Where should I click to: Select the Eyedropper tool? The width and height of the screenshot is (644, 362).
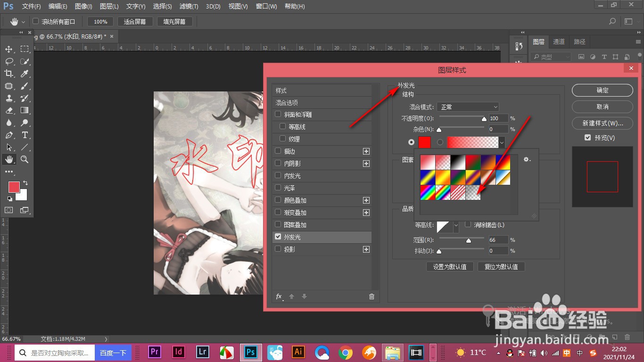point(25,74)
